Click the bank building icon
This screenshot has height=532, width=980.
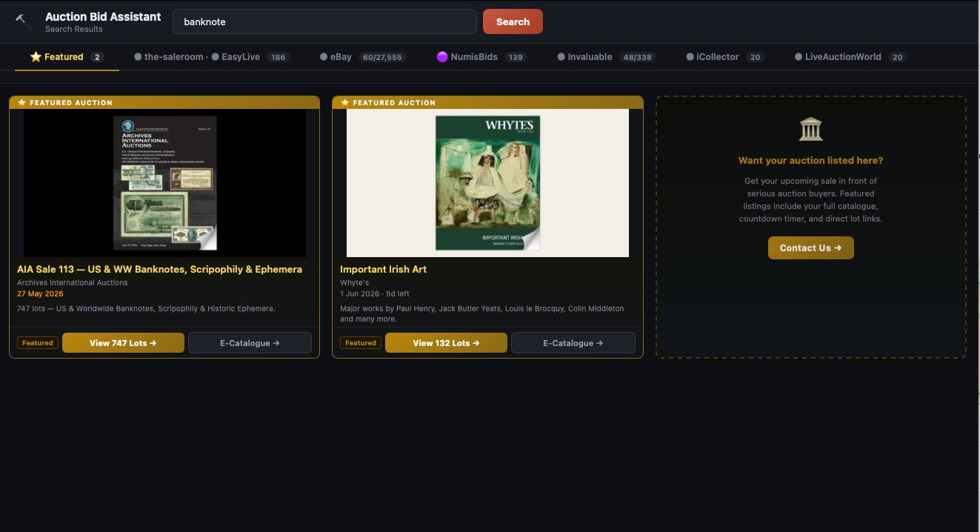(810, 129)
